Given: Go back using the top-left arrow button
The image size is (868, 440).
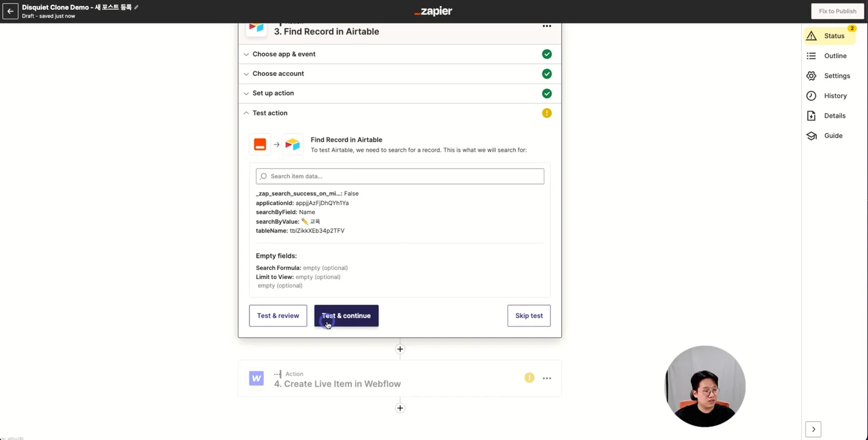Looking at the screenshot, I should point(10,11).
